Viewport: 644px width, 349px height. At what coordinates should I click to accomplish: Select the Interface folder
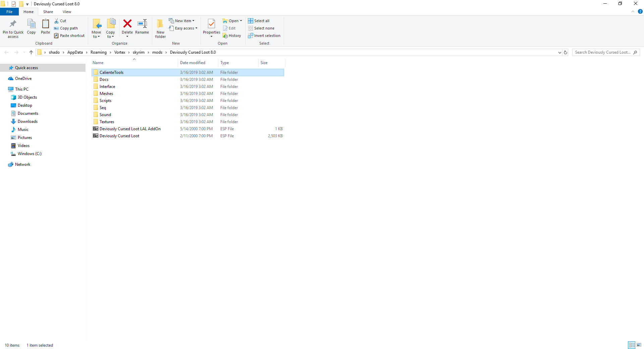coord(188,87)
